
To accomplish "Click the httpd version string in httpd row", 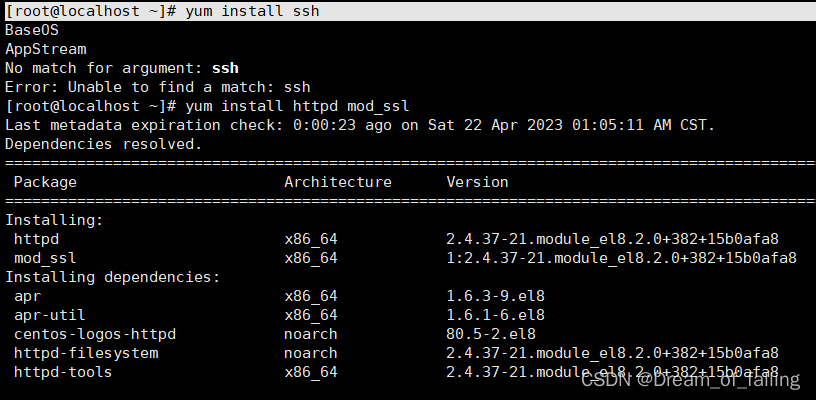I will pyautogui.click(x=613, y=239).
